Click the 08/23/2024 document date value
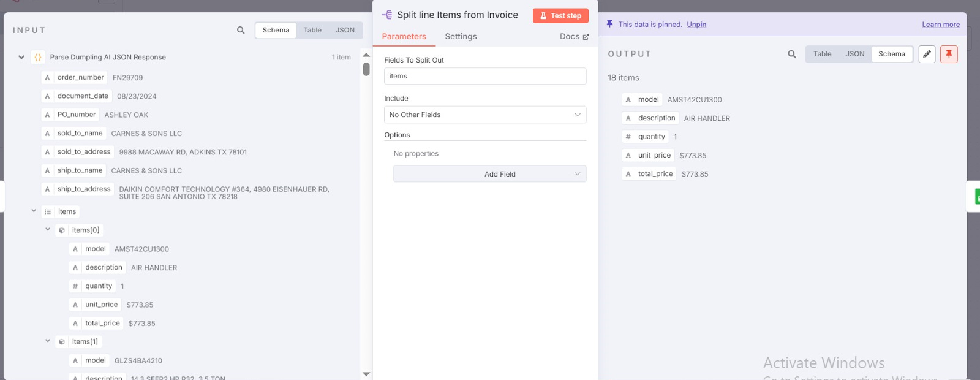The height and width of the screenshot is (380, 980). [x=137, y=96]
